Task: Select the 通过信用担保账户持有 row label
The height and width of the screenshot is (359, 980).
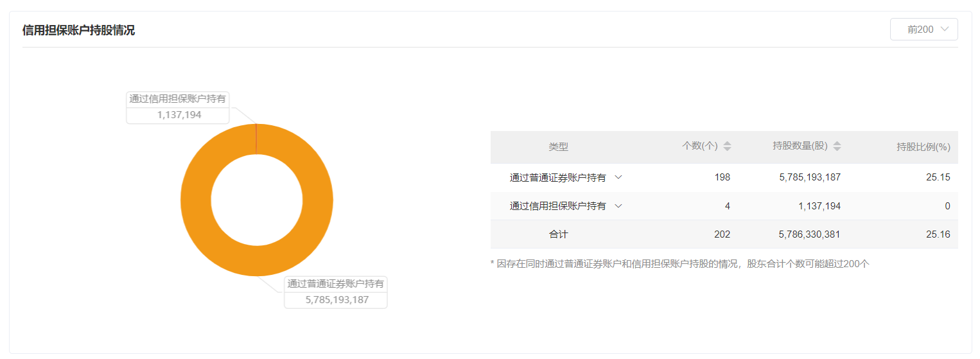Action: (557, 206)
